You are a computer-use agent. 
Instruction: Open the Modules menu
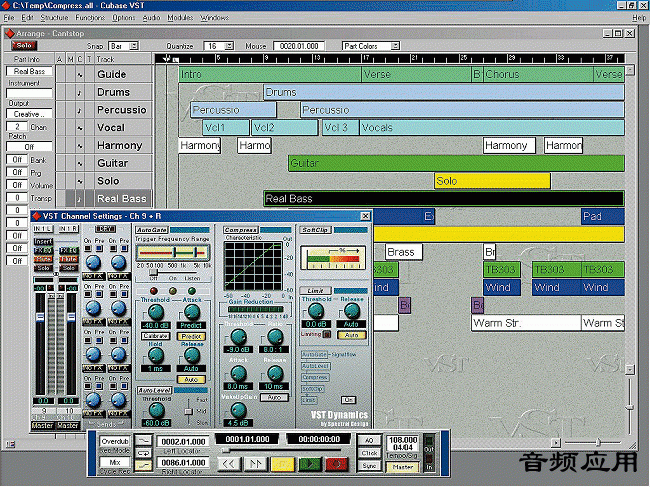coord(180,18)
